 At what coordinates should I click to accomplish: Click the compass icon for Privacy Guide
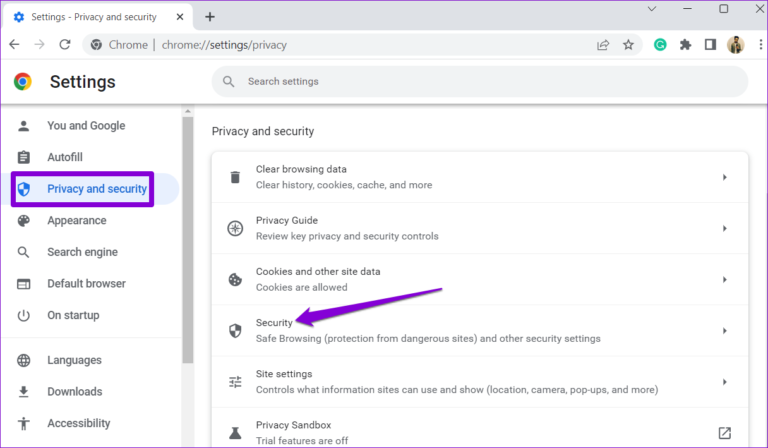tap(235, 228)
